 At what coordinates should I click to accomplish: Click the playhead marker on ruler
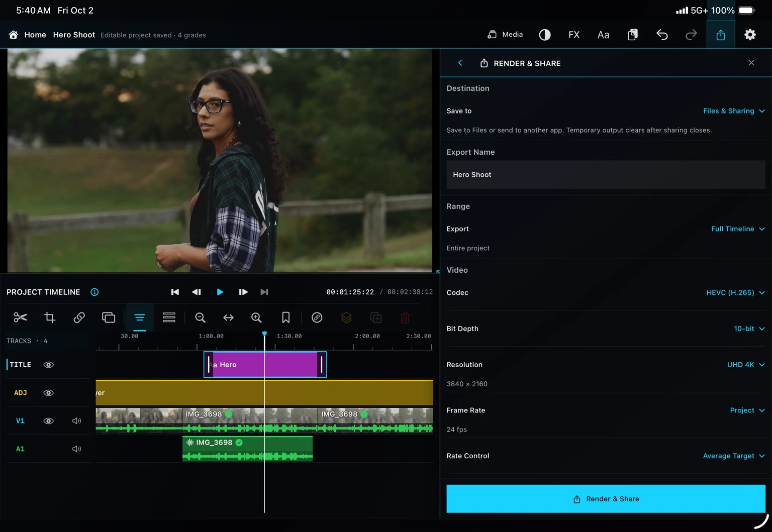(264, 334)
